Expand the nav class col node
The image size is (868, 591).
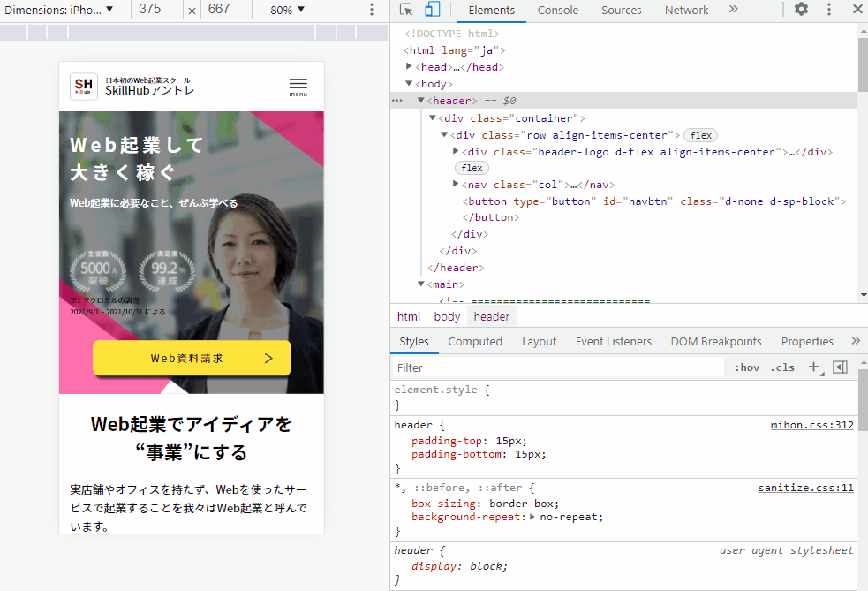coord(456,184)
